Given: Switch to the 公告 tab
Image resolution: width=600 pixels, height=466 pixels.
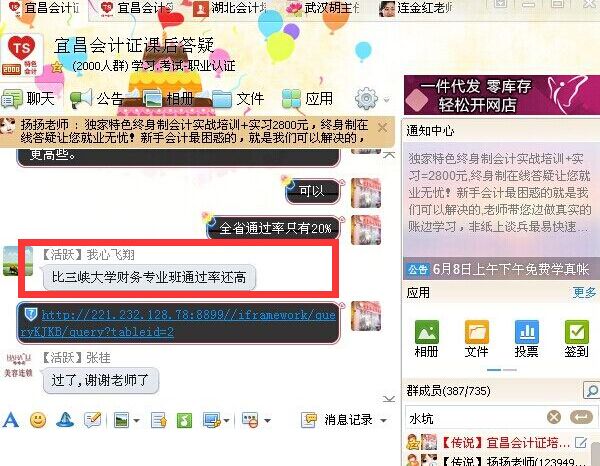Looking at the screenshot, I should 97,98.
